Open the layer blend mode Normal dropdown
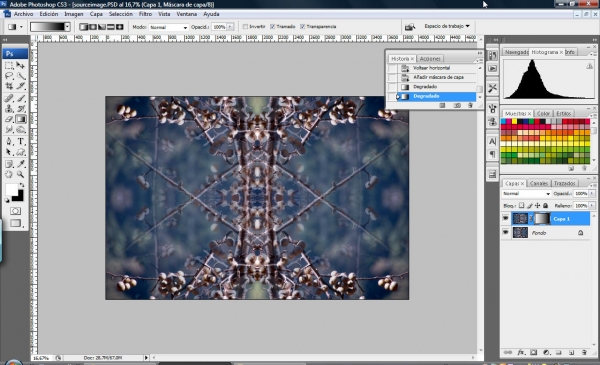Viewport: 600px width, 365px height. (526, 194)
